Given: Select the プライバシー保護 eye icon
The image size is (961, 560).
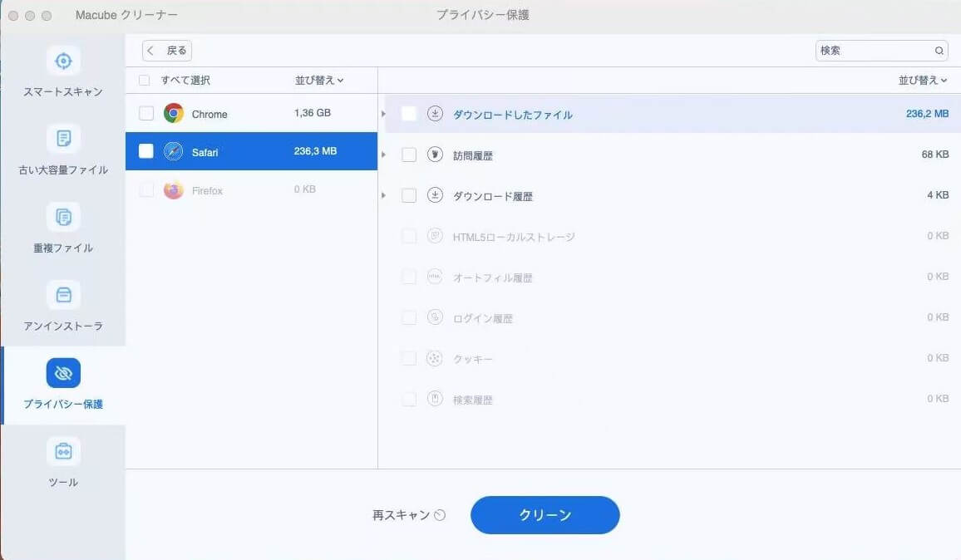Looking at the screenshot, I should [x=63, y=372].
